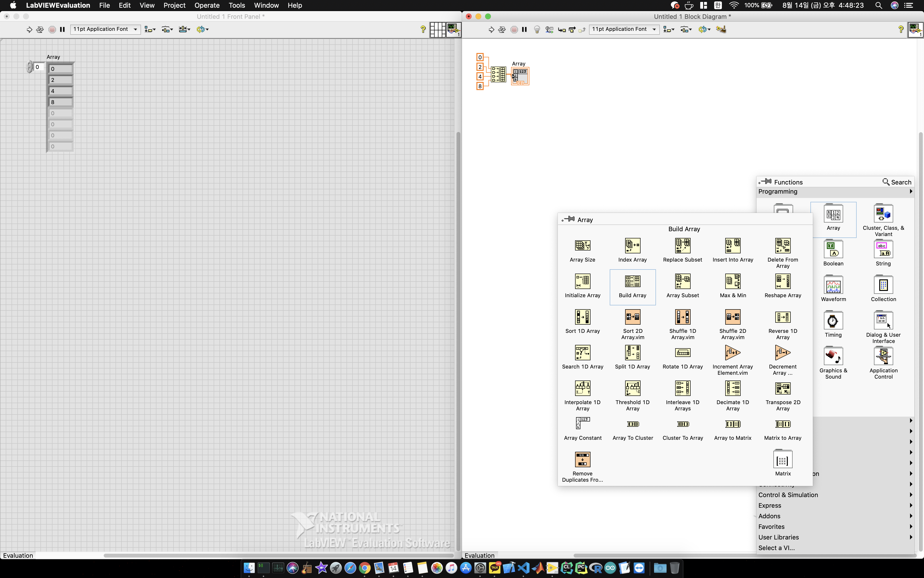Open the Edit menu
The image size is (924, 578).
tap(124, 5)
